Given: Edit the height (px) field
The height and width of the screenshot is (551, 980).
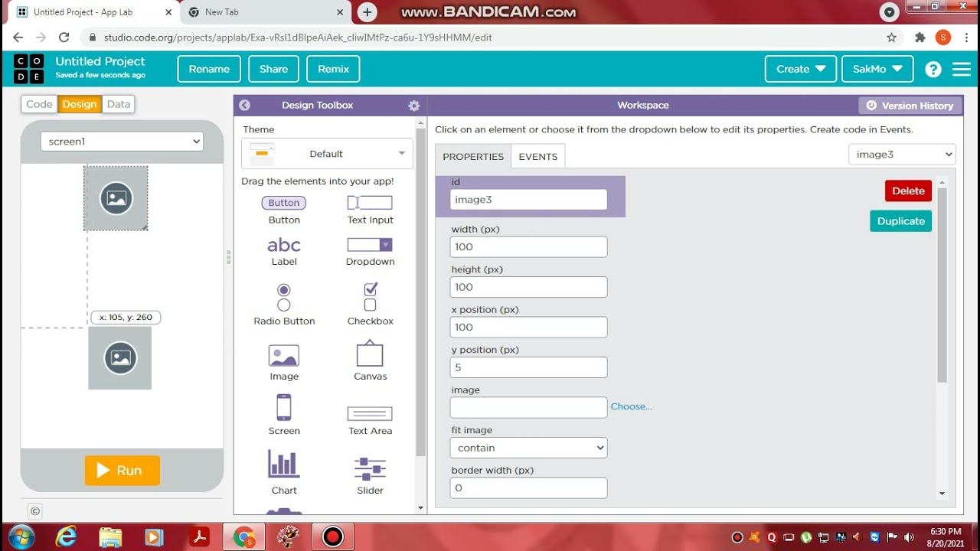Looking at the screenshot, I should tap(528, 287).
